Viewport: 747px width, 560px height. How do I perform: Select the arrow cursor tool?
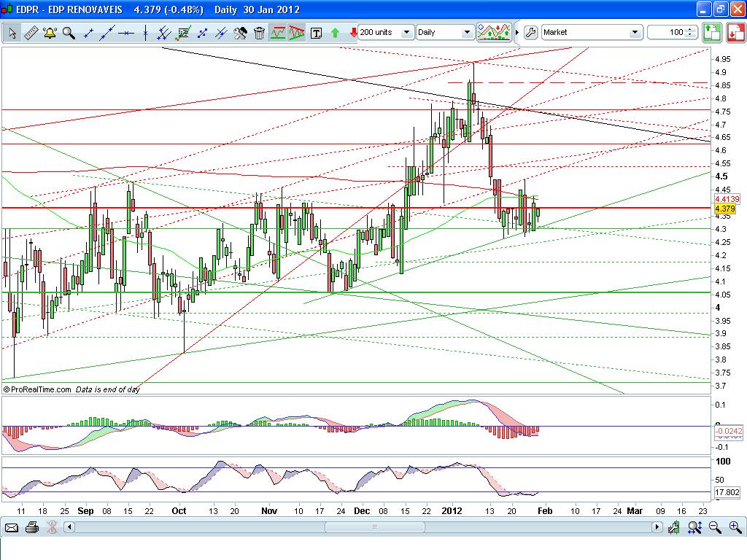point(12,33)
